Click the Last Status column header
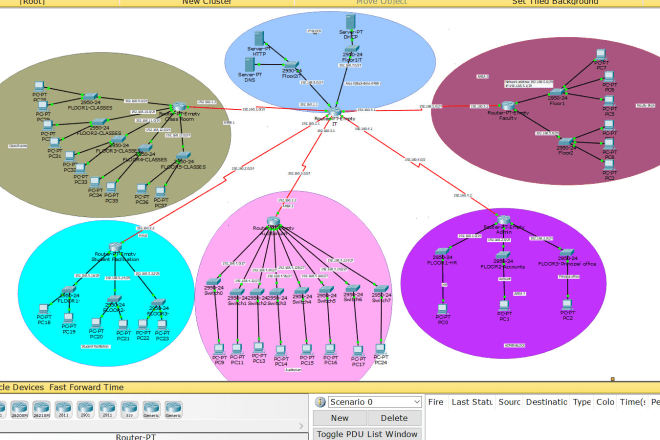Image resolution: width=660 pixels, height=440 pixels. [472, 402]
